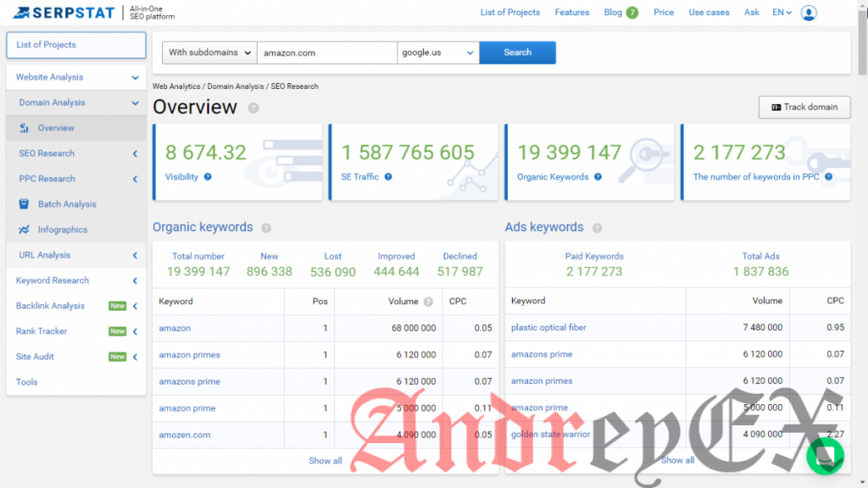
Task: Expand the Site Audit chevron
Action: 135,357
